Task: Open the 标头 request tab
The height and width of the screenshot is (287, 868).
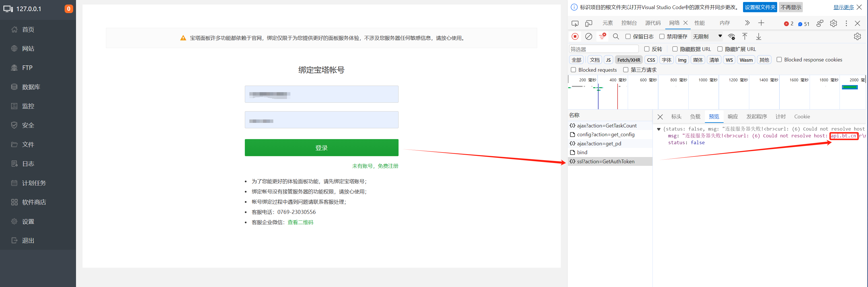Action: 676,117
